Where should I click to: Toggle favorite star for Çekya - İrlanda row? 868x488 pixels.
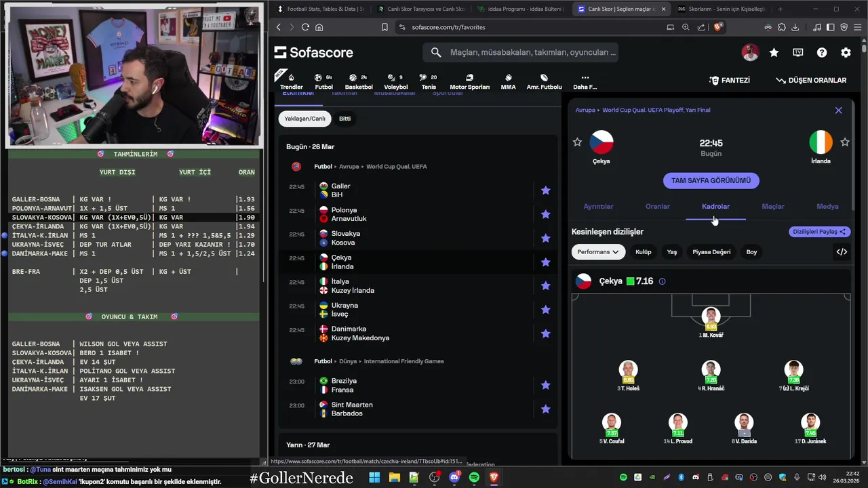click(x=545, y=262)
